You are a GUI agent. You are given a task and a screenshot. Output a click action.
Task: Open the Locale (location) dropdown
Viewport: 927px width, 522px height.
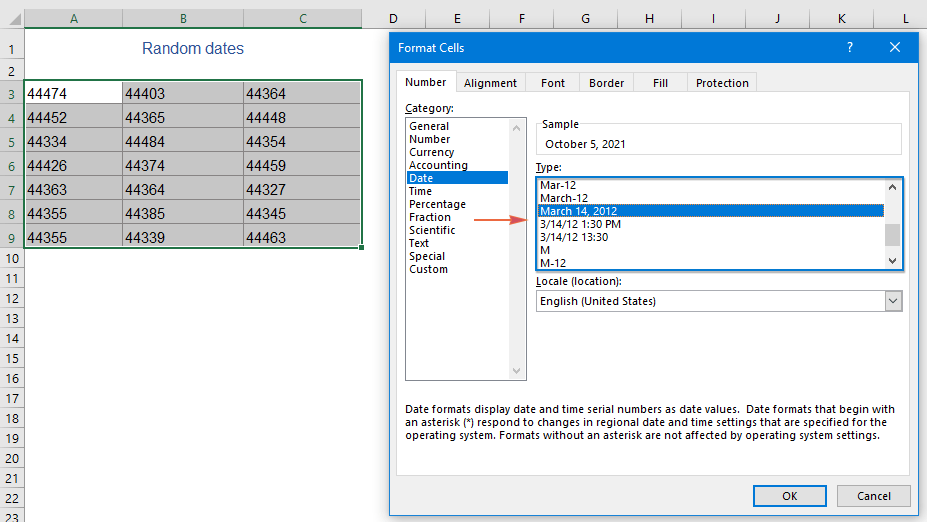point(893,301)
